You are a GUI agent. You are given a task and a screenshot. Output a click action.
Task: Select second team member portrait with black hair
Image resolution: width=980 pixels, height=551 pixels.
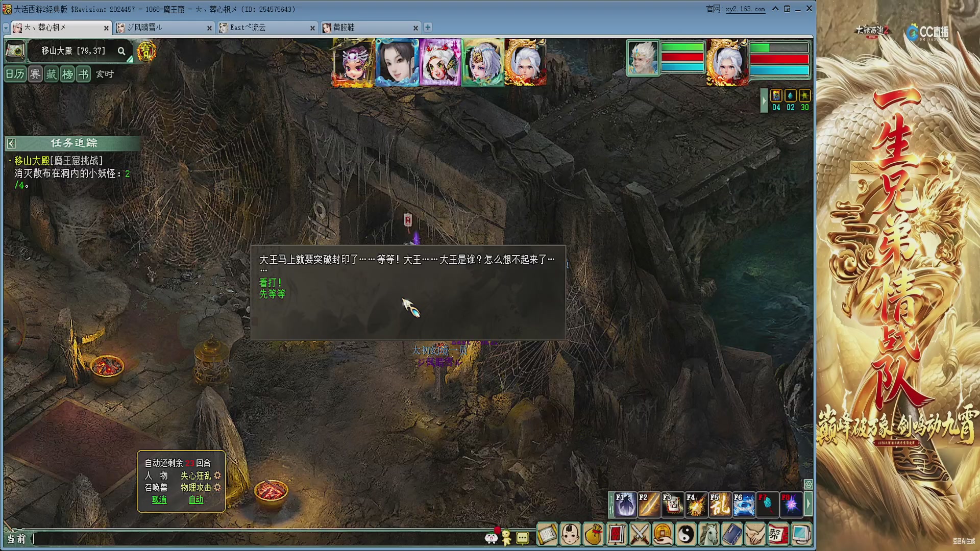coord(397,63)
